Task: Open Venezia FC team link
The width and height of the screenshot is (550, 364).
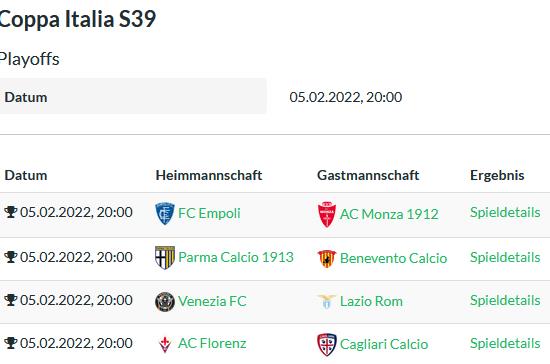Action: point(212,301)
